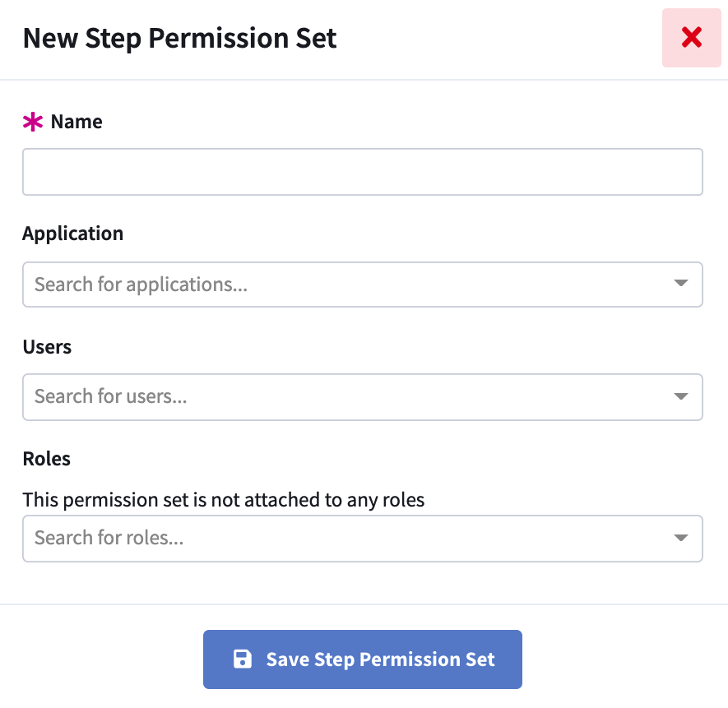
Task: Click the text stating permission set is not attached
Action: (x=223, y=500)
